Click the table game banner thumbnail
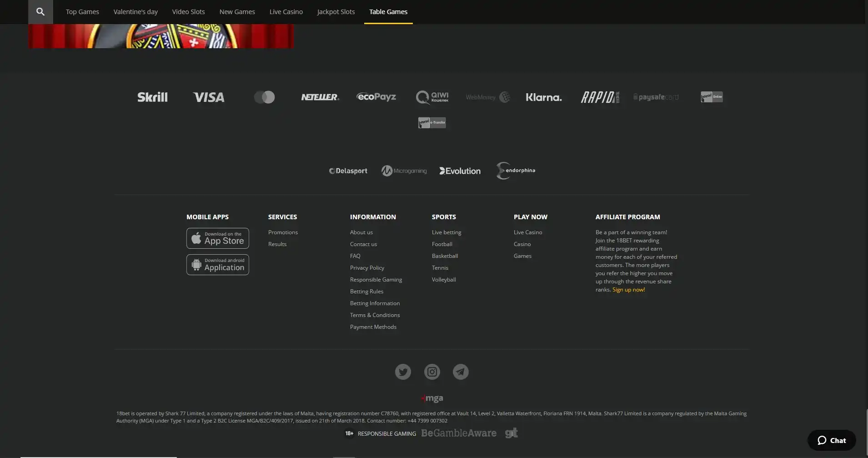This screenshot has height=458, width=868. 161,36
